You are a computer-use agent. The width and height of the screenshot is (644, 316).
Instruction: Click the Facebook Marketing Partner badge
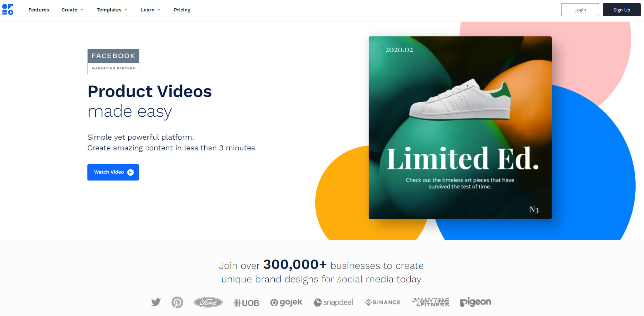113,61
